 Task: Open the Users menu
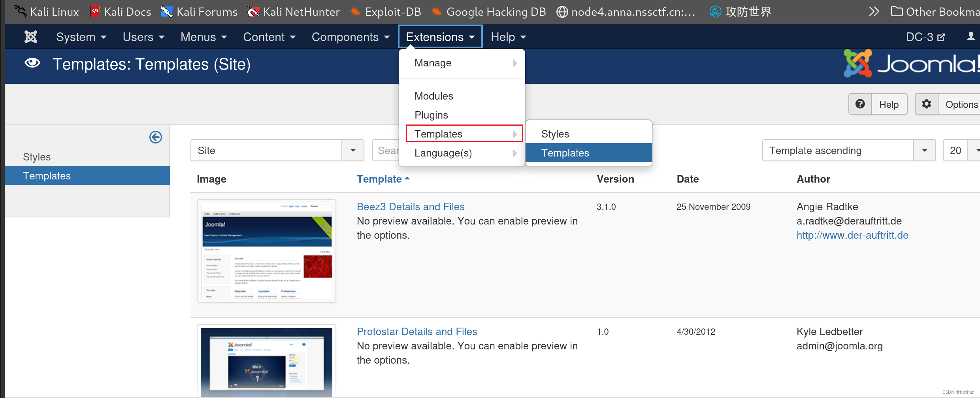pos(143,37)
